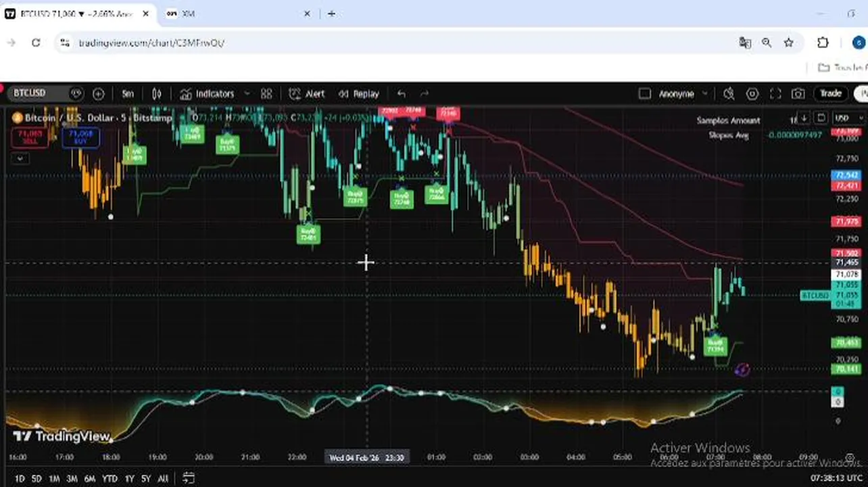
Task: Redo the last chart action
Action: coord(425,94)
